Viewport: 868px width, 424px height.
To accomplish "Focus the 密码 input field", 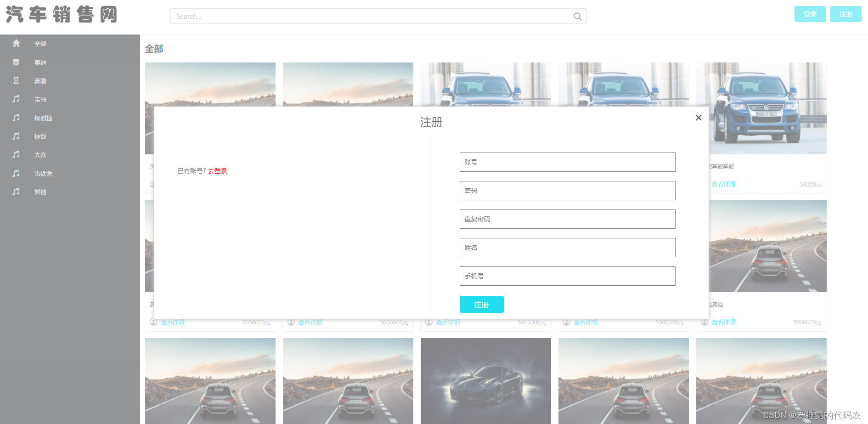I will pyautogui.click(x=567, y=191).
